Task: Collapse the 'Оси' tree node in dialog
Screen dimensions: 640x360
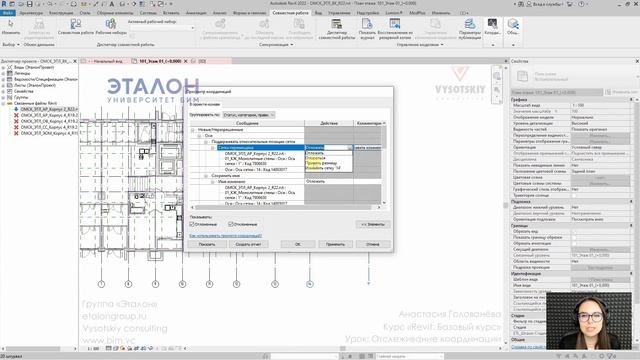Action: click(x=199, y=136)
